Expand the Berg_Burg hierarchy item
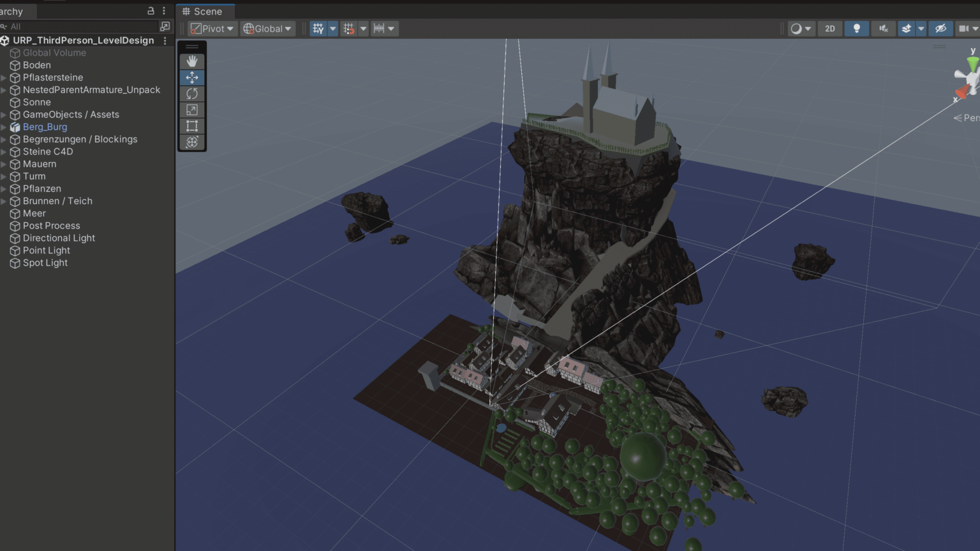The image size is (980, 551). click(x=5, y=126)
